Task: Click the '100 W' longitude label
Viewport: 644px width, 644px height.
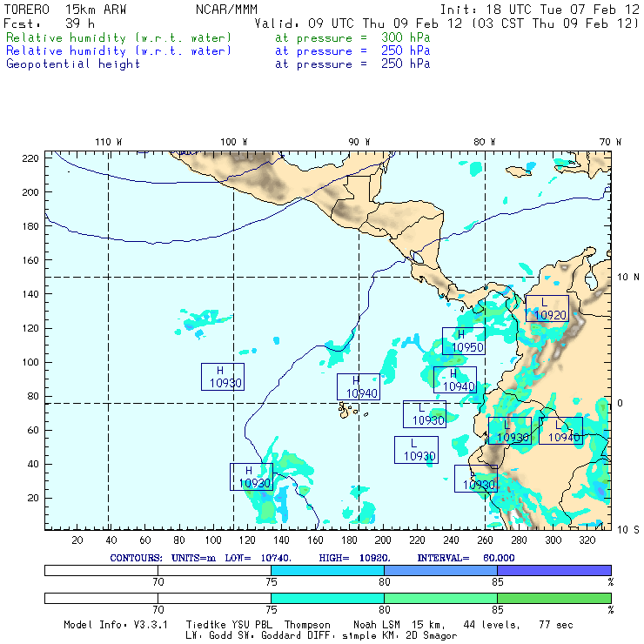Action: (234, 142)
